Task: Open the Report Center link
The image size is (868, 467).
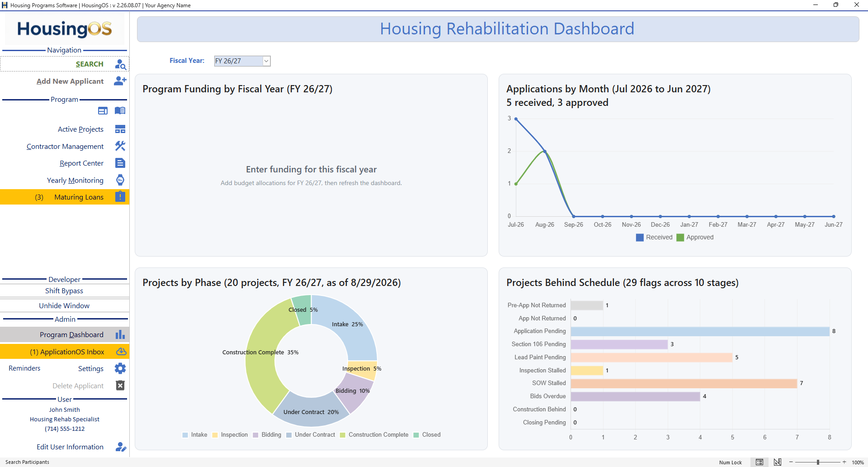Action: (81, 163)
